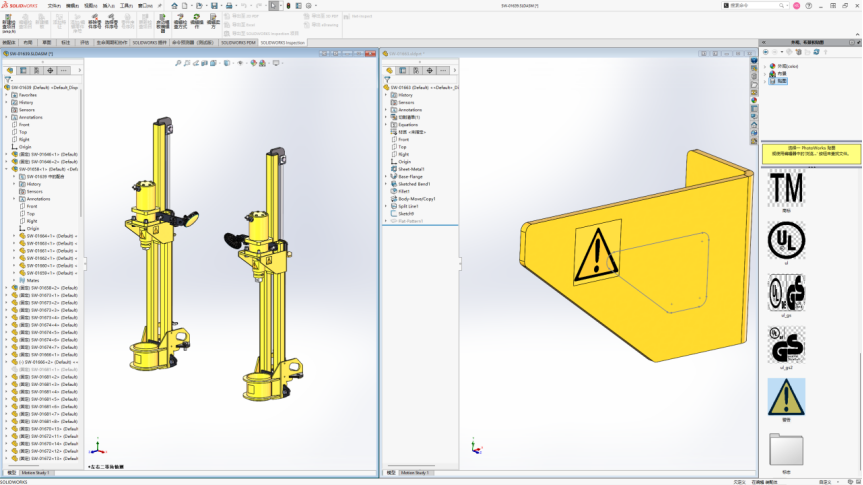Click the filter funnel icon in left tree
The image size is (863, 485).
pos(8,79)
